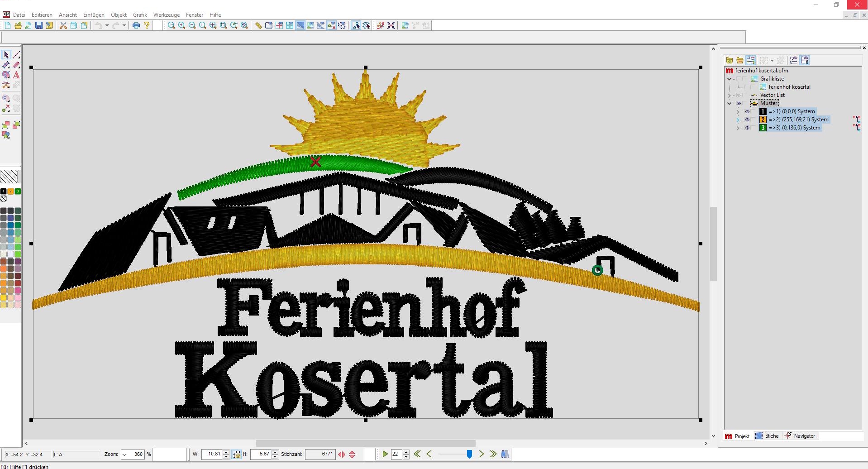The width and height of the screenshot is (868, 469).
Task: Select the text lettering 'A' tool
Action: [16, 75]
